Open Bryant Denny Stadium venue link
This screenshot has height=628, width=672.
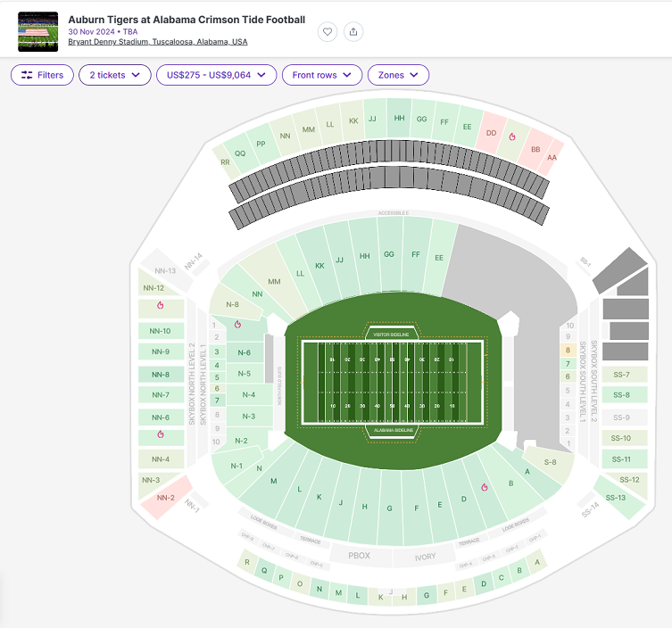(x=158, y=42)
